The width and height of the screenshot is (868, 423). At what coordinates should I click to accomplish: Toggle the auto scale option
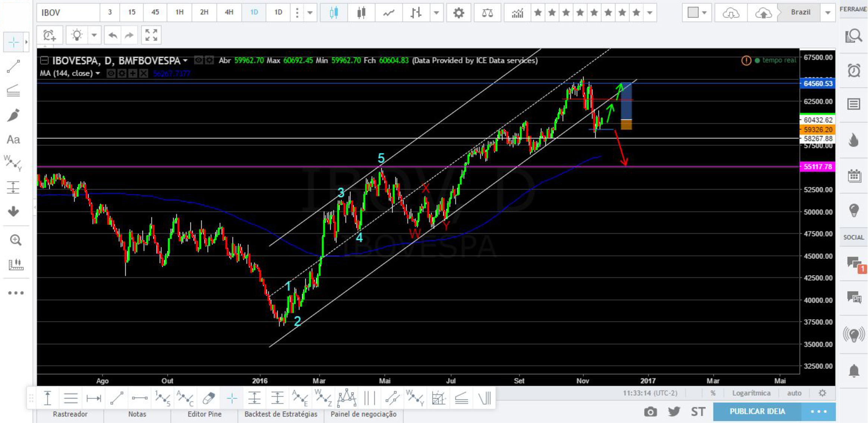pyautogui.click(x=794, y=393)
